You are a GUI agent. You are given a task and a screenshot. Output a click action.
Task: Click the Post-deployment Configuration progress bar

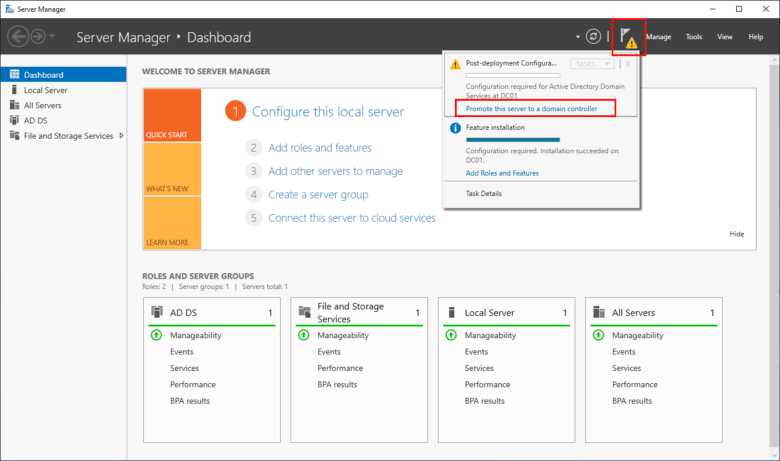pos(512,76)
